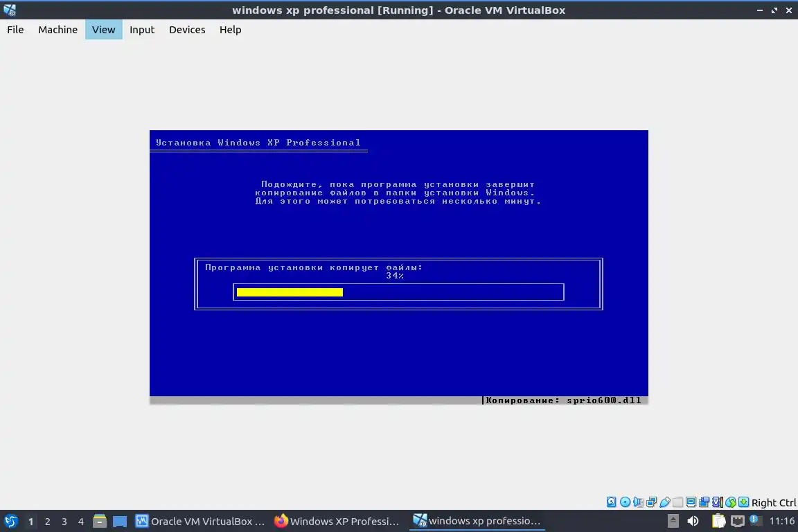The width and height of the screenshot is (798, 532).
Task: Click the wired network tray icon
Action: pyautogui.click(x=738, y=521)
